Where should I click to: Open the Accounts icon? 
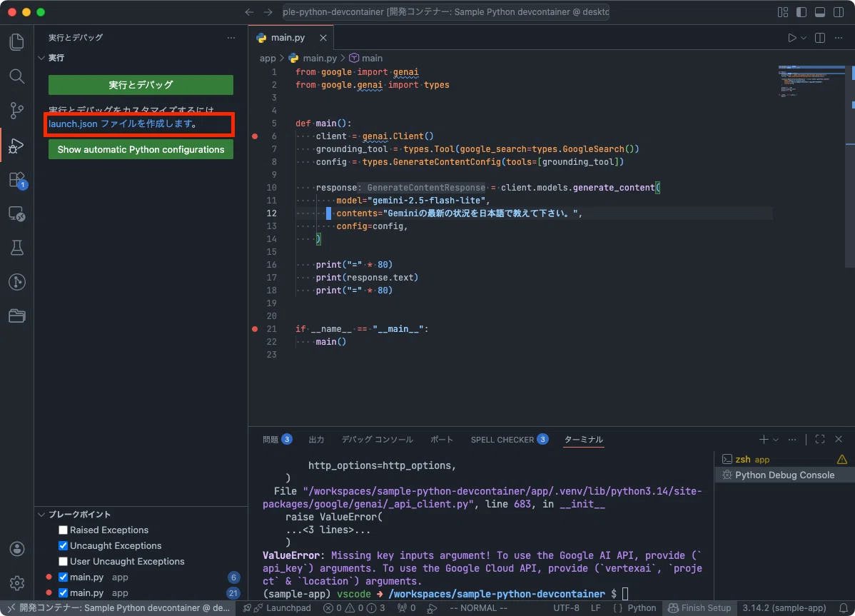point(17,549)
